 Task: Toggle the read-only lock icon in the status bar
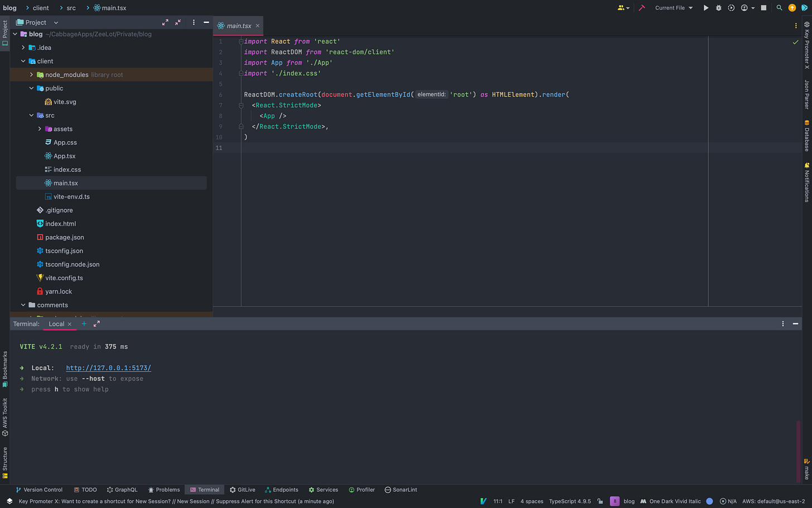click(600, 501)
